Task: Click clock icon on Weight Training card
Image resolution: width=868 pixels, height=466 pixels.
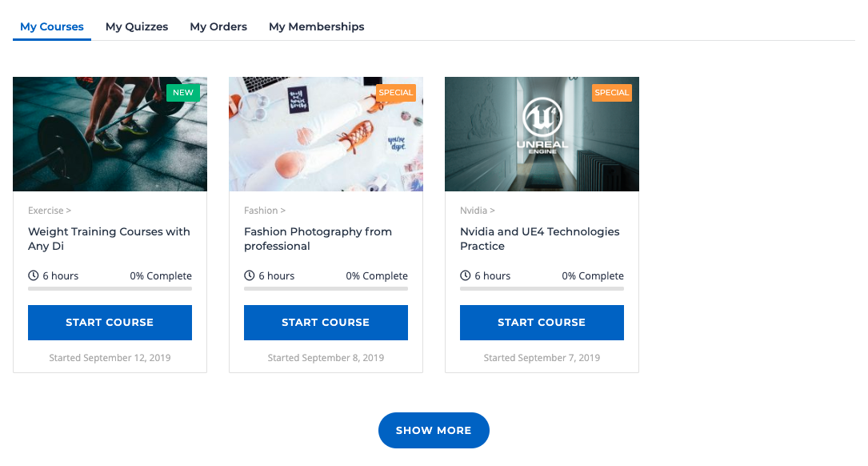Action: click(34, 275)
